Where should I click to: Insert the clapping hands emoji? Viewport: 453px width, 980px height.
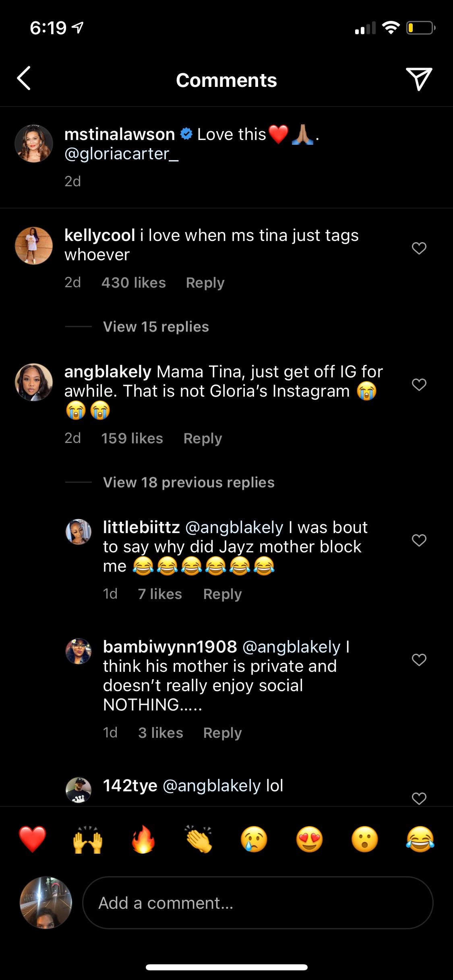tap(199, 840)
